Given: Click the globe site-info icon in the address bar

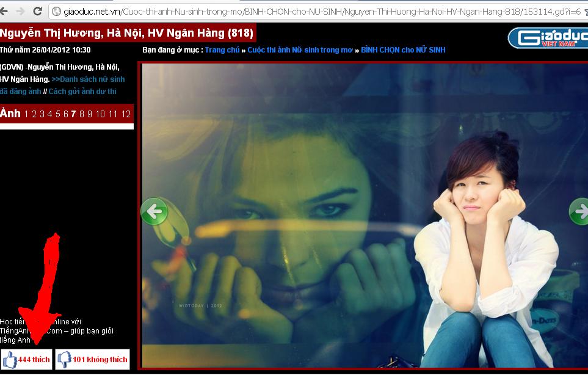Looking at the screenshot, I should click(56, 12).
